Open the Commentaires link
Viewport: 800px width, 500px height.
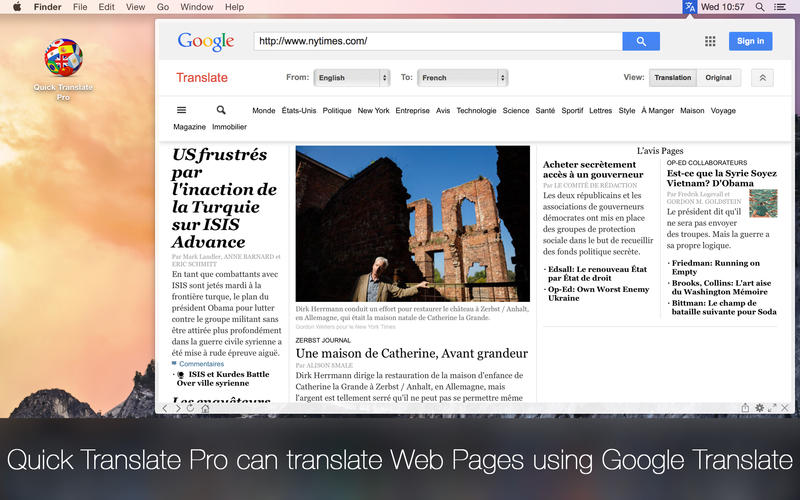pos(201,364)
